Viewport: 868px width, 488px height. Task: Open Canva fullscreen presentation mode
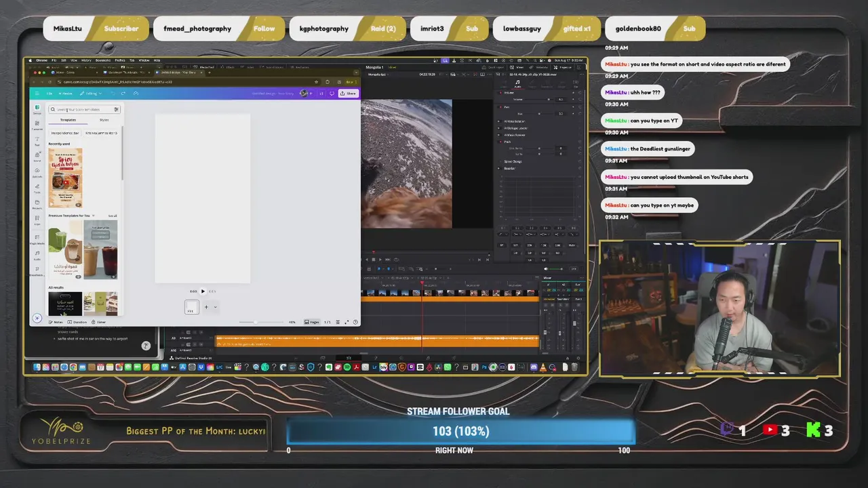(347, 322)
